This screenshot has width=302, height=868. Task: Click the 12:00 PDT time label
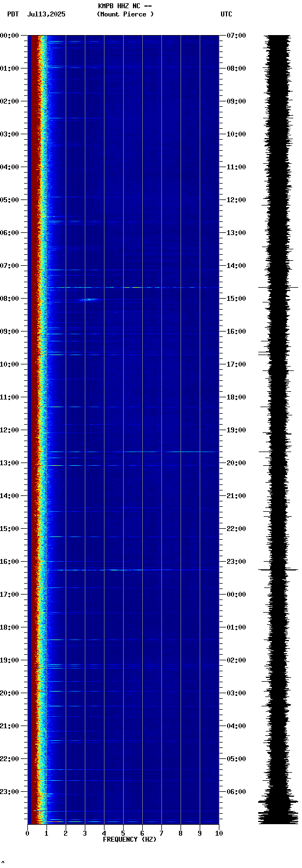pos(9,430)
